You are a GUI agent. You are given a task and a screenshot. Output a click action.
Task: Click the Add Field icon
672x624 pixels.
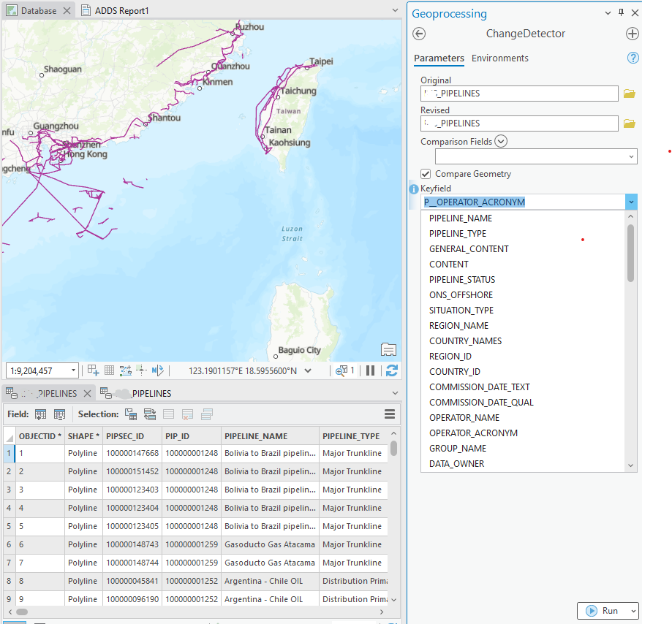[42, 414]
